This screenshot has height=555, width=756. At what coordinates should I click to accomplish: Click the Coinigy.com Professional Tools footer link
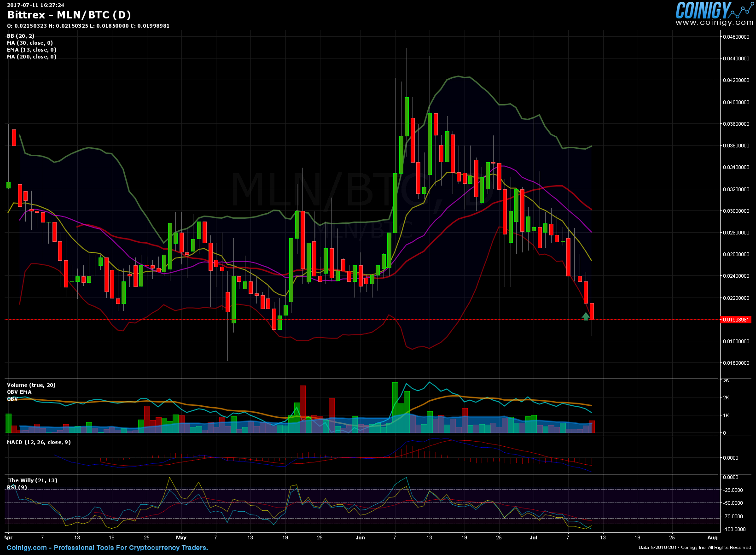tap(107, 548)
